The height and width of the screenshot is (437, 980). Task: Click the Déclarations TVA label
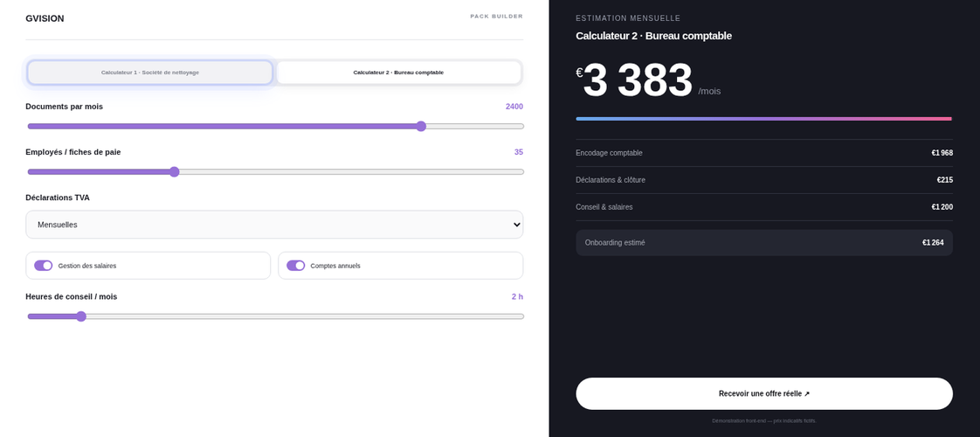click(x=58, y=198)
